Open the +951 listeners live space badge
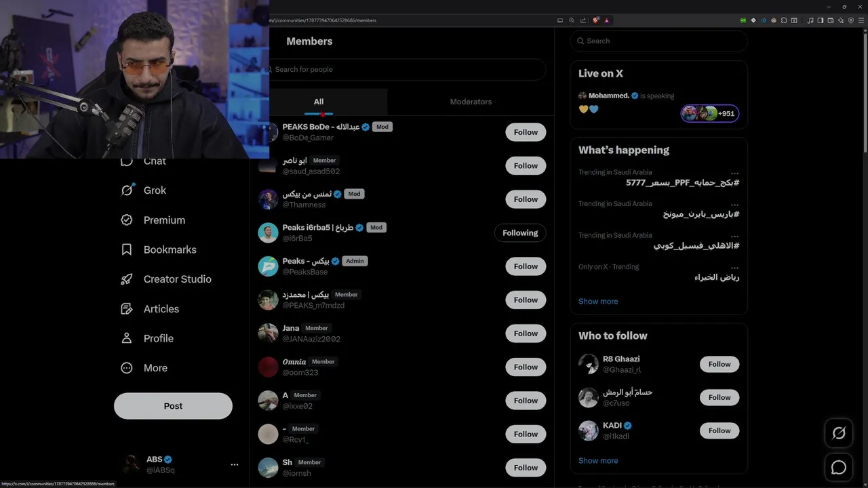This screenshot has height=488, width=868. (x=710, y=113)
